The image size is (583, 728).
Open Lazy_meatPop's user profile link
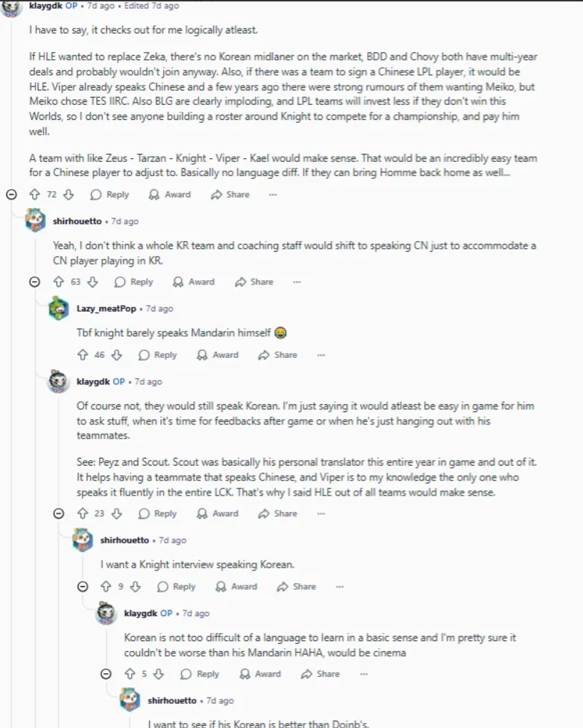tap(108, 309)
